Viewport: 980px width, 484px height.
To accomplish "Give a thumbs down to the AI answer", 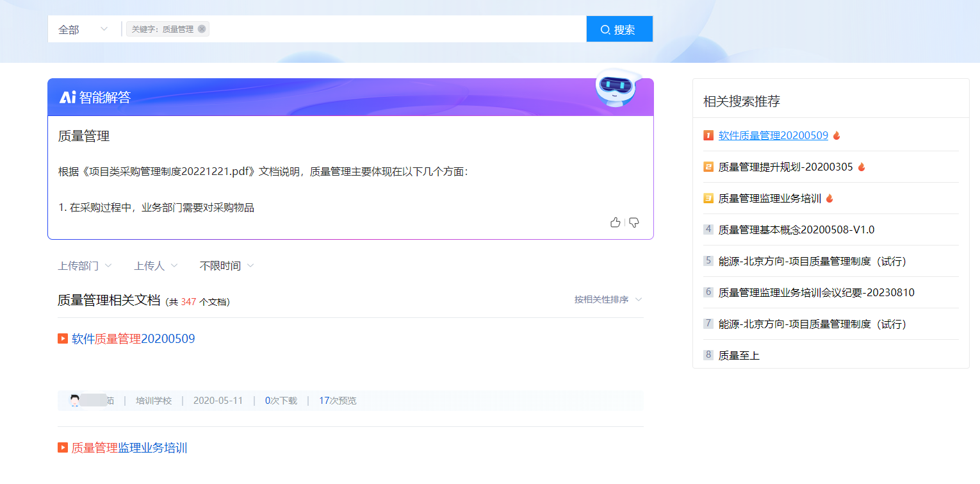I will point(633,222).
